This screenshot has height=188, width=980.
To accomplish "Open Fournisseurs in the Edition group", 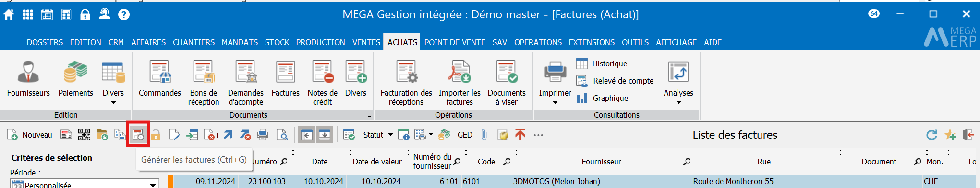I will point(28,79).
